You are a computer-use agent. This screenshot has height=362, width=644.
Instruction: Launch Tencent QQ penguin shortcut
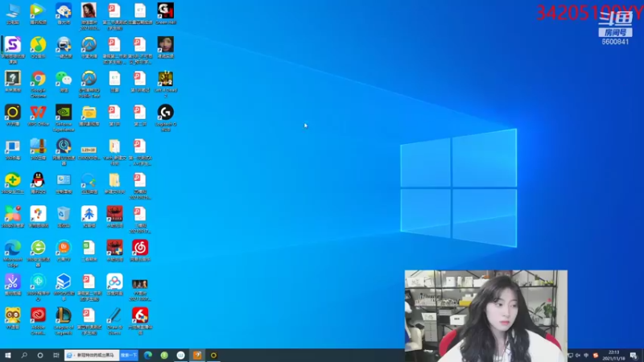click(x=38, y=183)
